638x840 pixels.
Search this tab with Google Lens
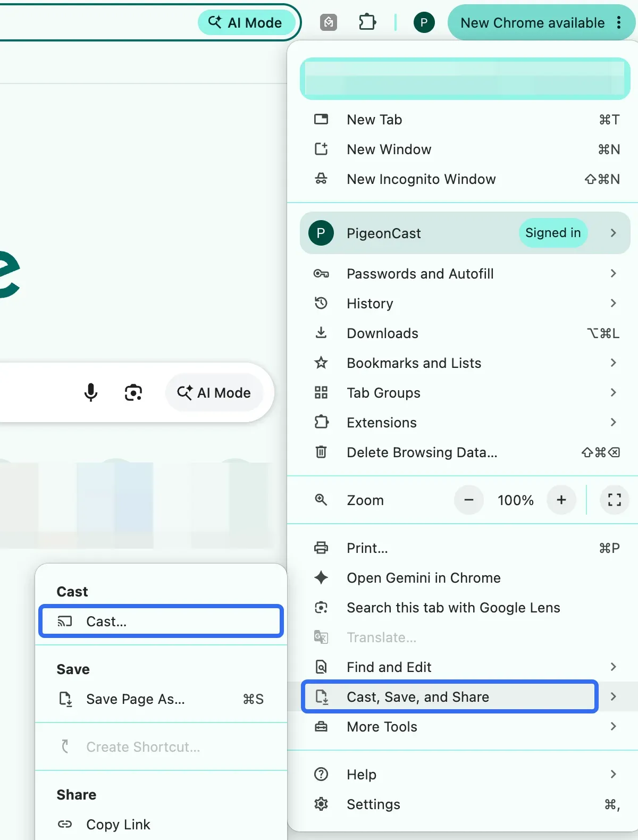coord(463,608)
